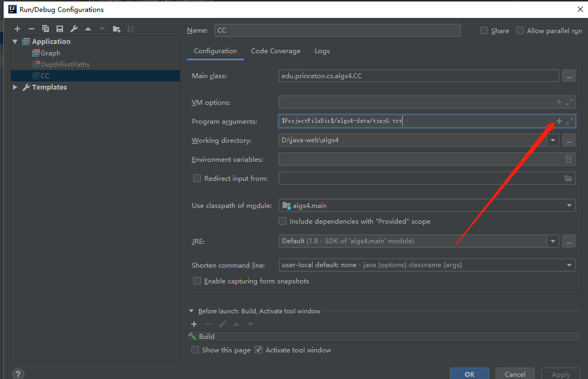588x379 pixels.
Task: Click the Apply button
Action: [561, 374]
